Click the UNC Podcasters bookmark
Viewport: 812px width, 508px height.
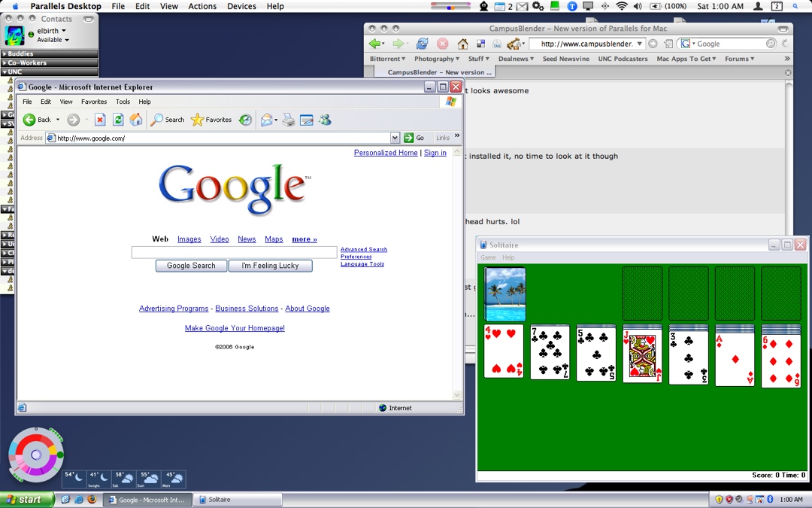click(623, 59)
